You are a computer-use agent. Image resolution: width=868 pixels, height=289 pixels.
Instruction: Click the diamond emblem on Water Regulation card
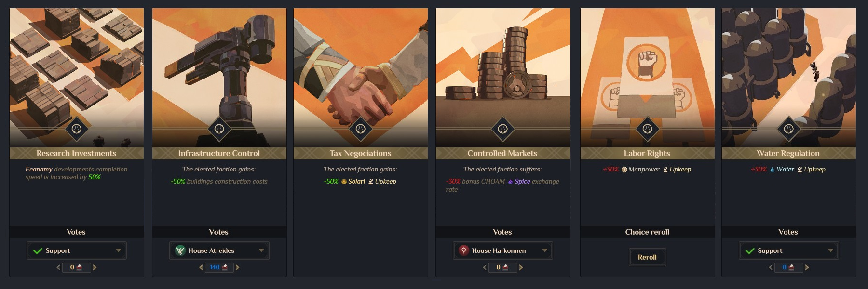pyautogui.click(x=788, y=129)
